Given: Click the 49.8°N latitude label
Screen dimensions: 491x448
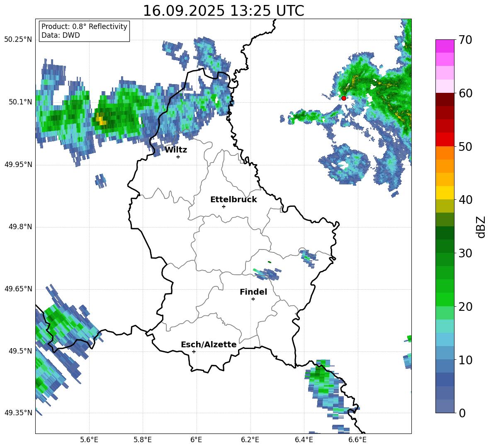Looking at the screenshot, I should [x=20, y=227].
